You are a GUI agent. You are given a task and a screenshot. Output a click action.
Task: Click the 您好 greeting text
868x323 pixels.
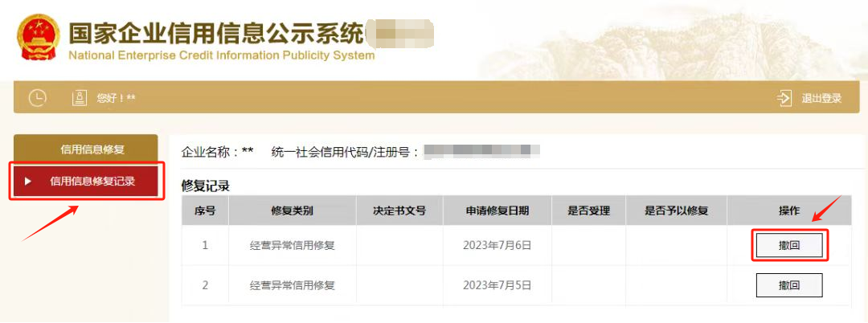116,98
